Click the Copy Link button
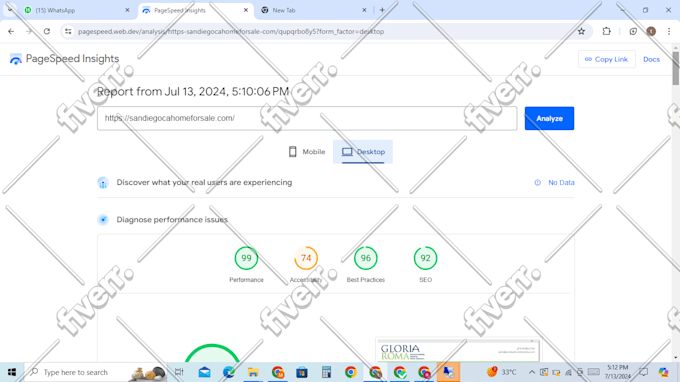Viewport: 680px width, 382px height. (606, 59)
